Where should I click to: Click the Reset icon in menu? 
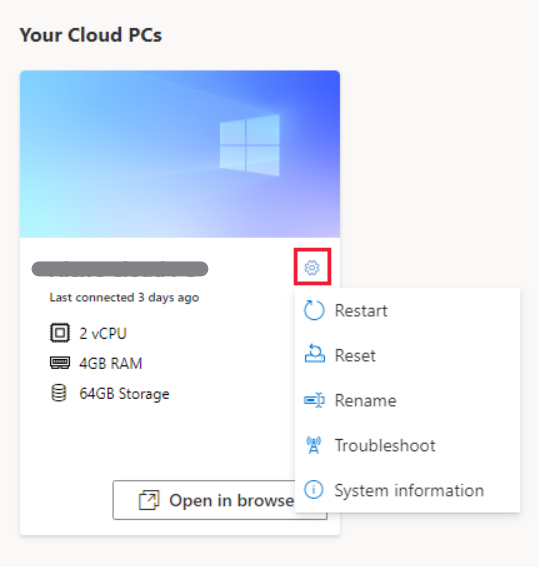pyautogui.click(x=314, y=354)
